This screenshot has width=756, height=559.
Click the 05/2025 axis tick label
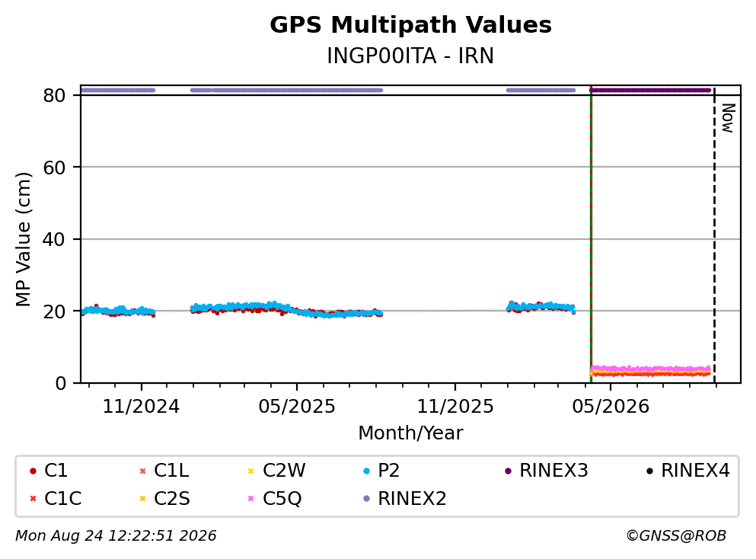(x=296, y=407)
